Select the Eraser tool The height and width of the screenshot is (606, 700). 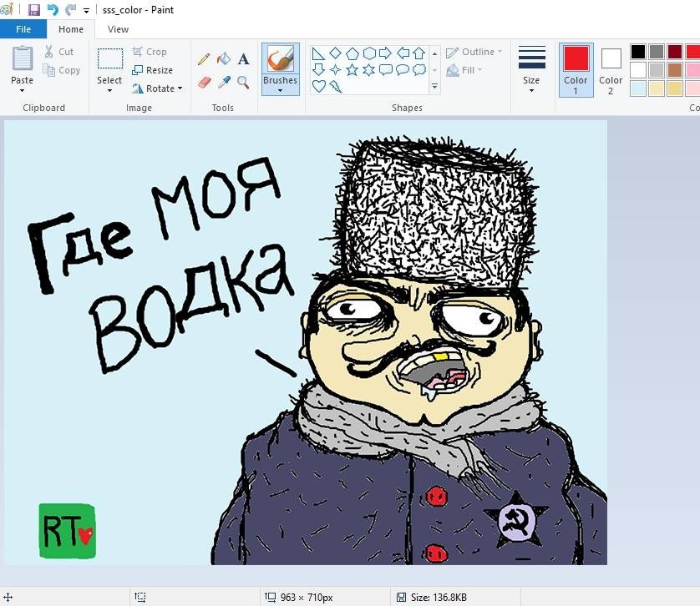coord(204,82)
